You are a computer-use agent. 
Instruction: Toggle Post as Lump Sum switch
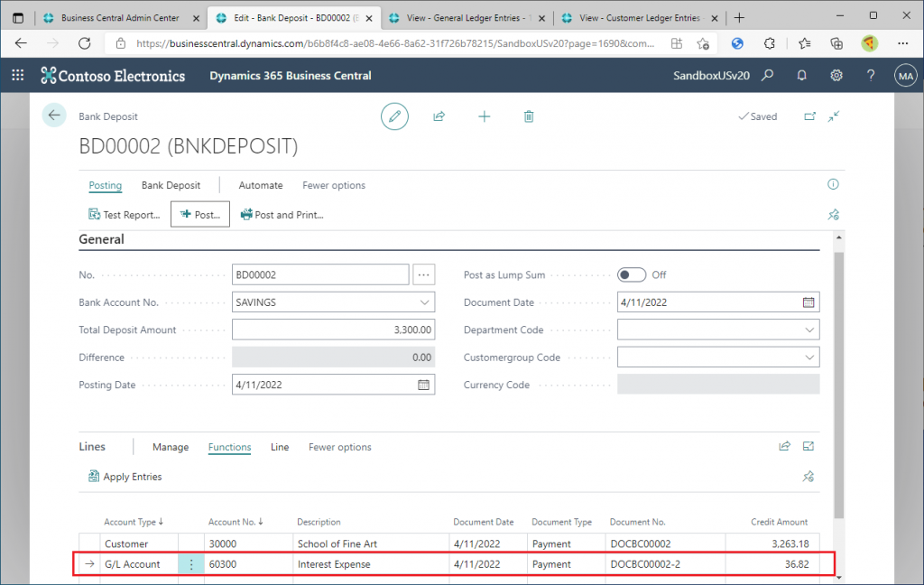tap(631, 274)
